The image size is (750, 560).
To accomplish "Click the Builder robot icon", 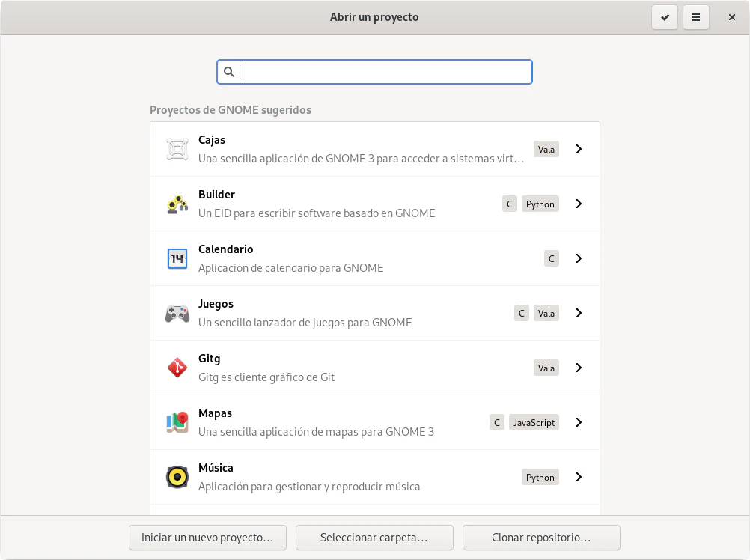I will point(177,204).
